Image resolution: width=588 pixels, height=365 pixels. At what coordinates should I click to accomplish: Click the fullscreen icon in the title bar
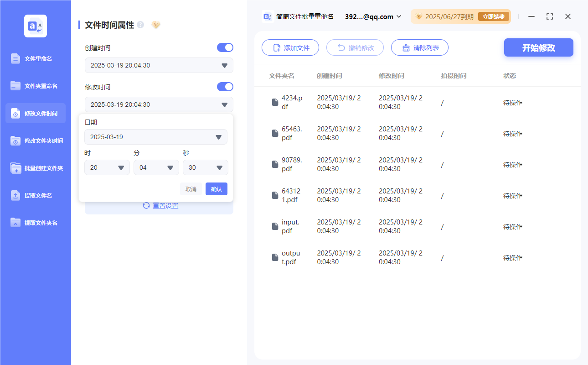[549, 16]
